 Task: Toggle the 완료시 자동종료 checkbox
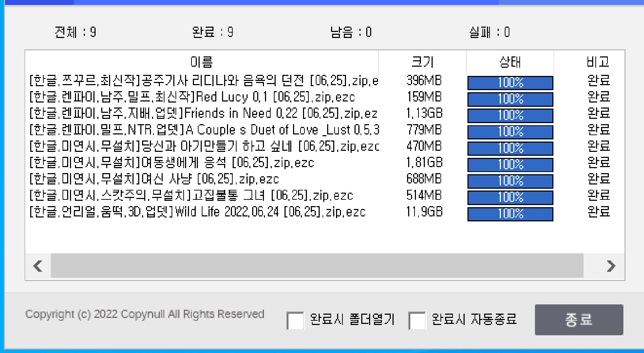(417, 320)
